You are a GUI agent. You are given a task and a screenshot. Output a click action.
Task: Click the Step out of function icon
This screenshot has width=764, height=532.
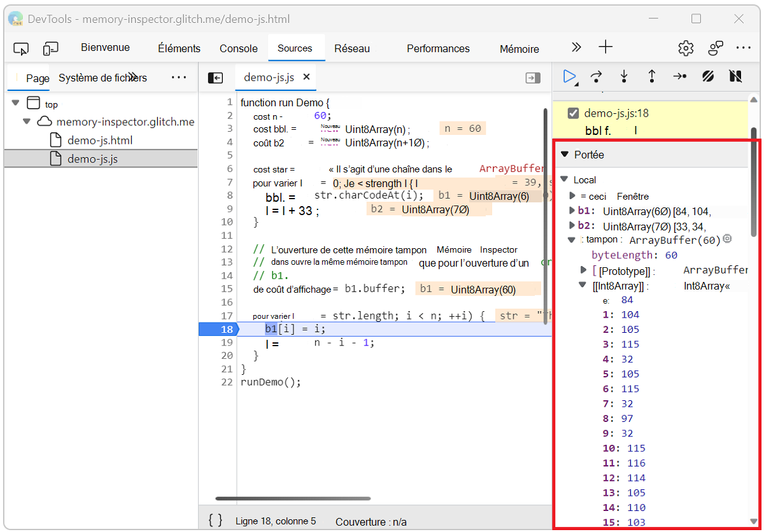pos(652,76)
